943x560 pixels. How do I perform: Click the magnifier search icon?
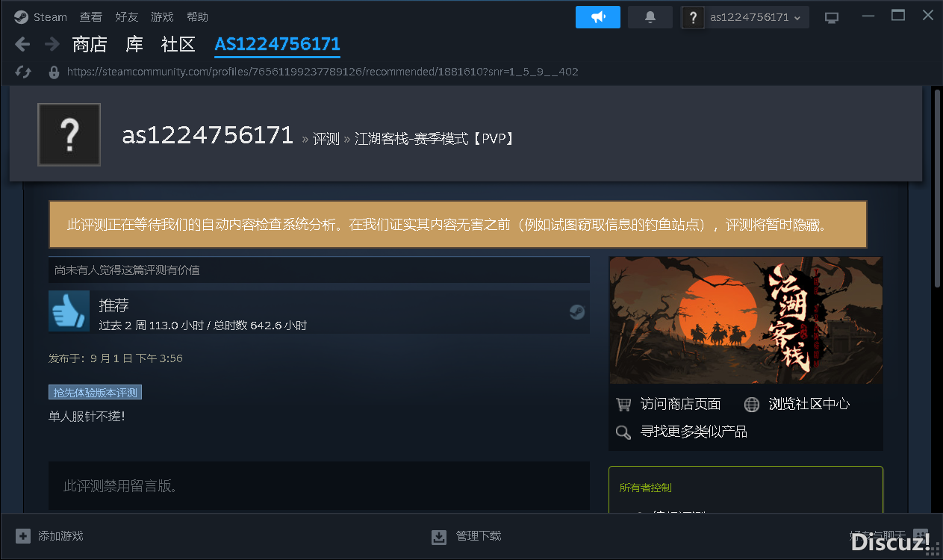[623, 432]
